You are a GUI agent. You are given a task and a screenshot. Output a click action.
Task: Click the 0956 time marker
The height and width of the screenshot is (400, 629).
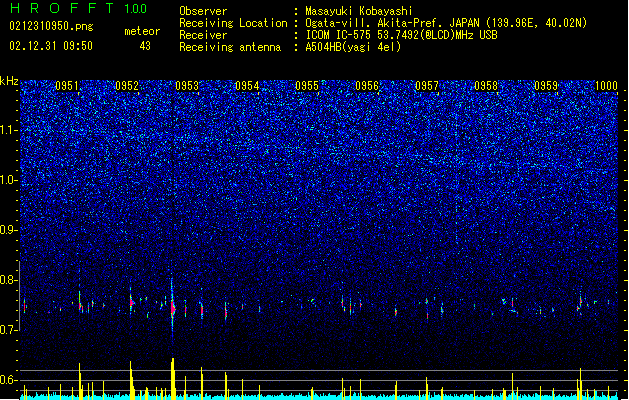click(x=367, y=86)
